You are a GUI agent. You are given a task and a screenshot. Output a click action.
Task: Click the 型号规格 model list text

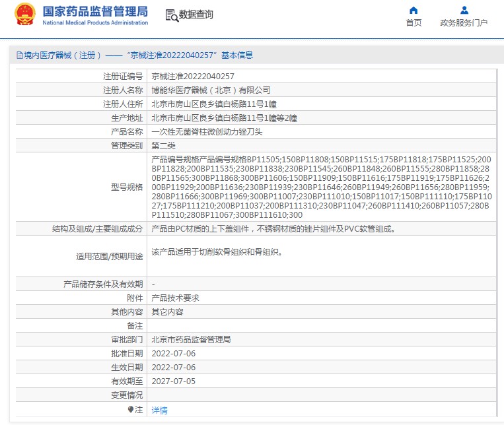pyautogui.click(x=322, y=187)
